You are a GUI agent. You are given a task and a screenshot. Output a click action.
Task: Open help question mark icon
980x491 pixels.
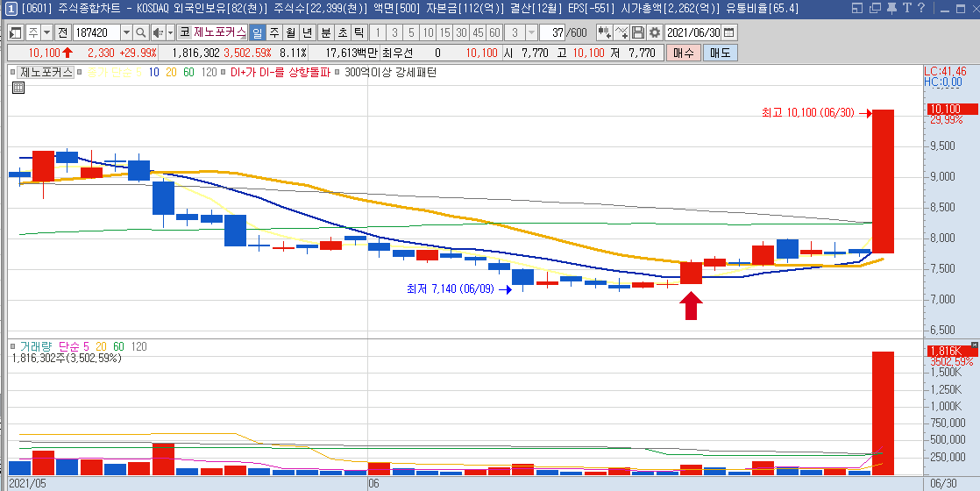(920, 9)
